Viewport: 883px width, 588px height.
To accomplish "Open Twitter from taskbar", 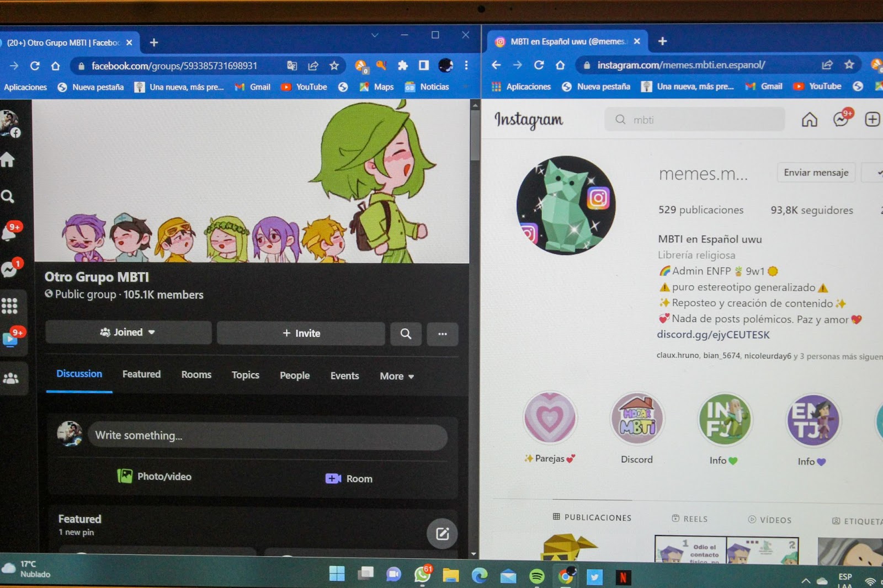I will coord(594,577).
